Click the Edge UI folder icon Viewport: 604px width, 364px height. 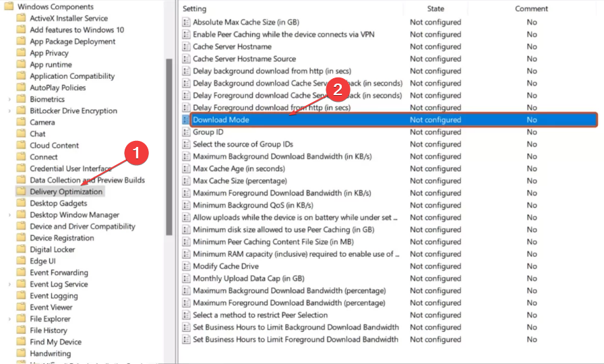[21, 261]
